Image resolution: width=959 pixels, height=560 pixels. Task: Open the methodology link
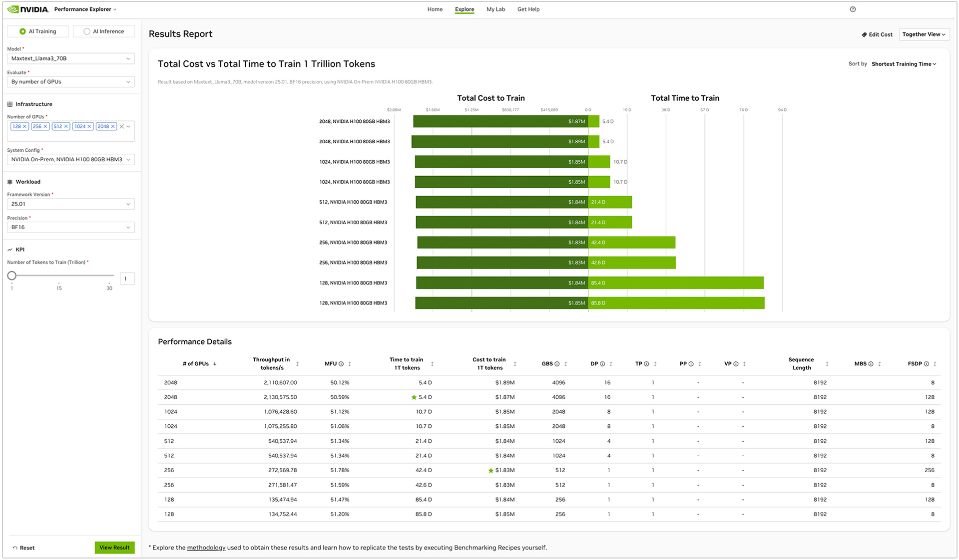(x=206, y=548)
